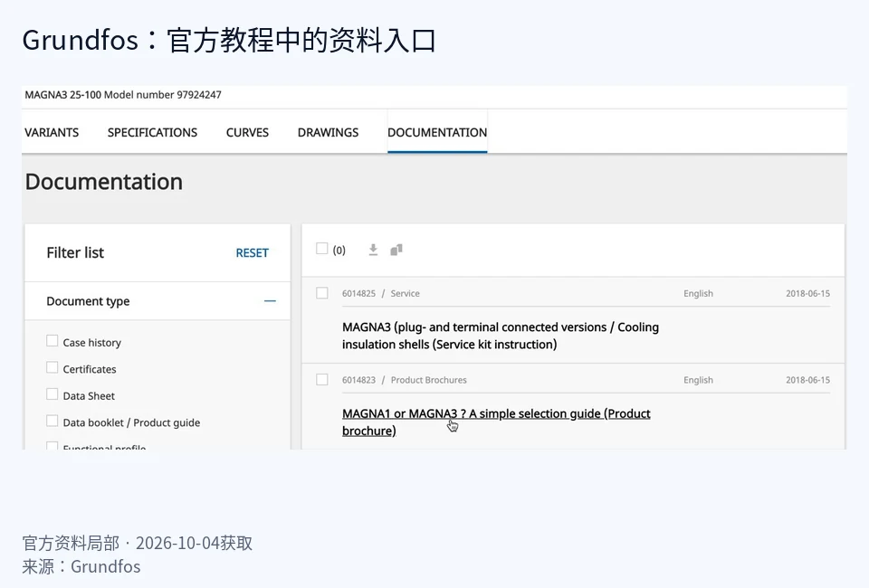Check Data booklet / Product guide filter

(53, 421)
